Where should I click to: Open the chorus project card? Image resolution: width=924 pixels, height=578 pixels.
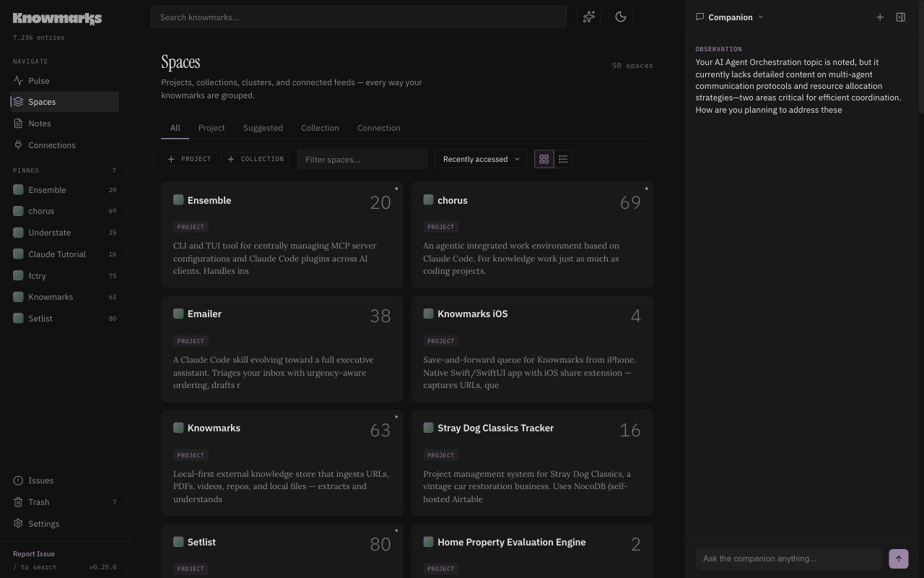click(x=532, y=235)
